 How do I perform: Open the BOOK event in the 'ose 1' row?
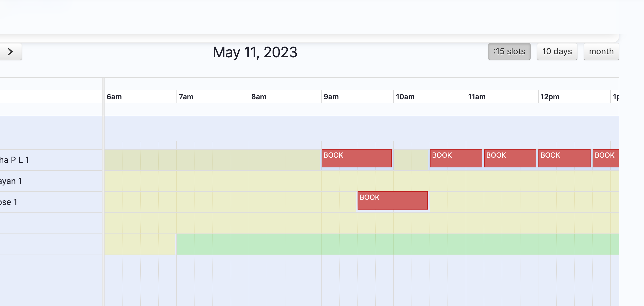[392, 201]
